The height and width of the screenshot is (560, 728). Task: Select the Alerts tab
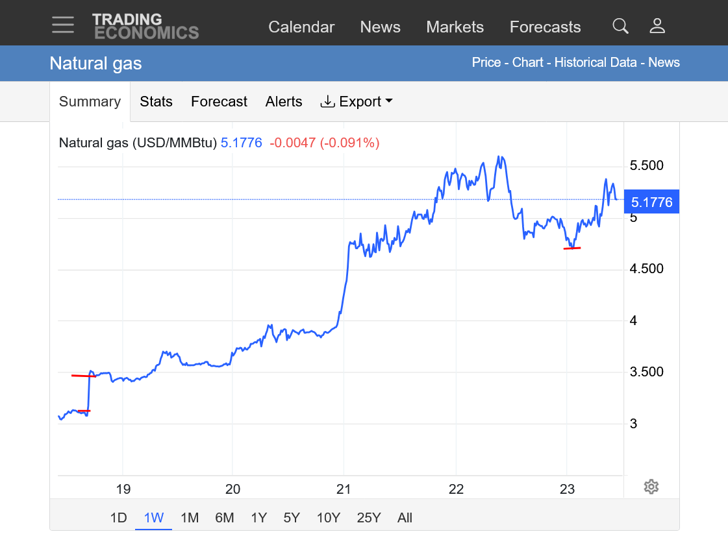coord(284,102)
